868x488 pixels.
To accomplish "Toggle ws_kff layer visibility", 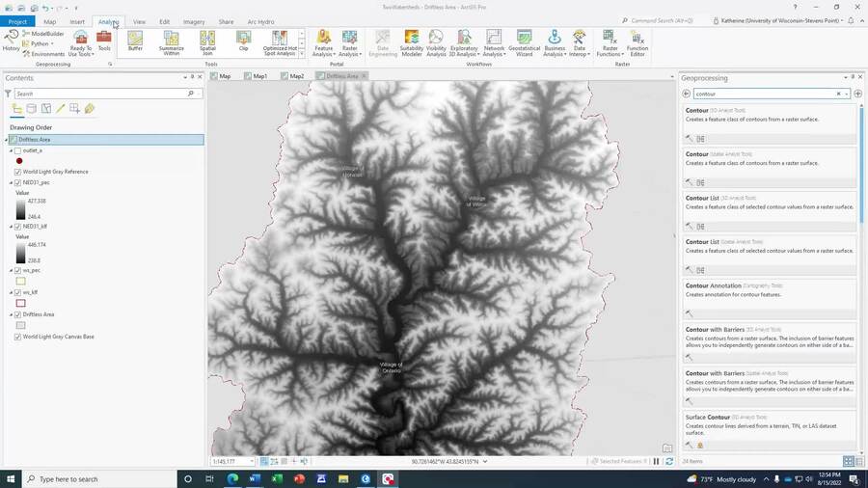I will pyautogui.click(x=17, y=292).
